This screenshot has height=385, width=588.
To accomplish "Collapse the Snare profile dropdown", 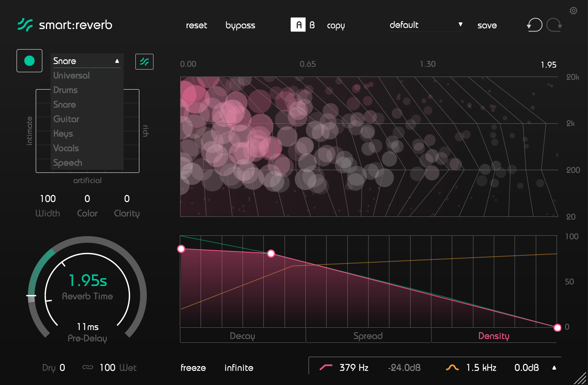I will 87,61.
